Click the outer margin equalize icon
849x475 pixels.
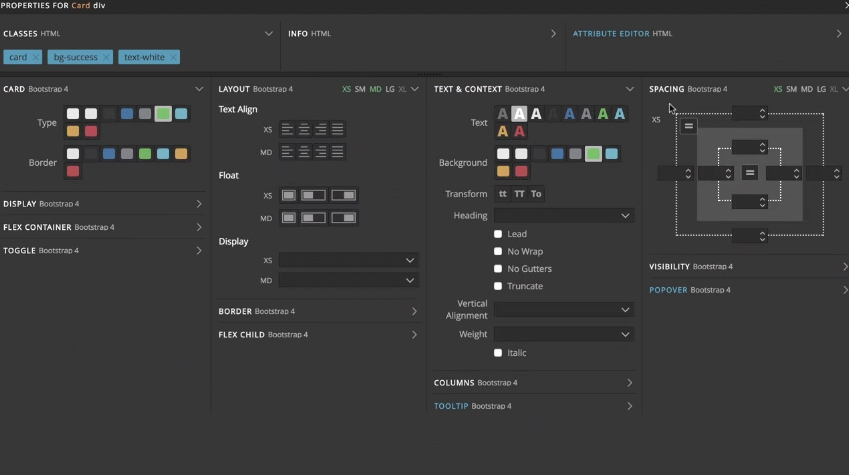coord(689,127)
